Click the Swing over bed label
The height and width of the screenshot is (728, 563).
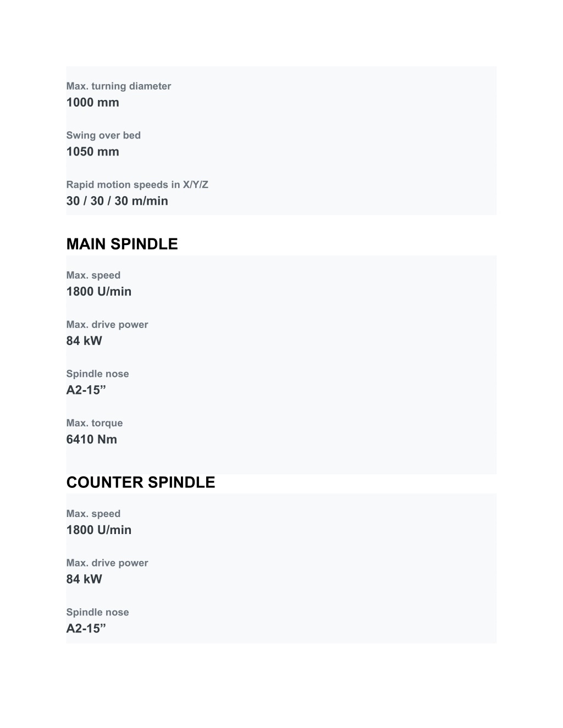(103, 135)
